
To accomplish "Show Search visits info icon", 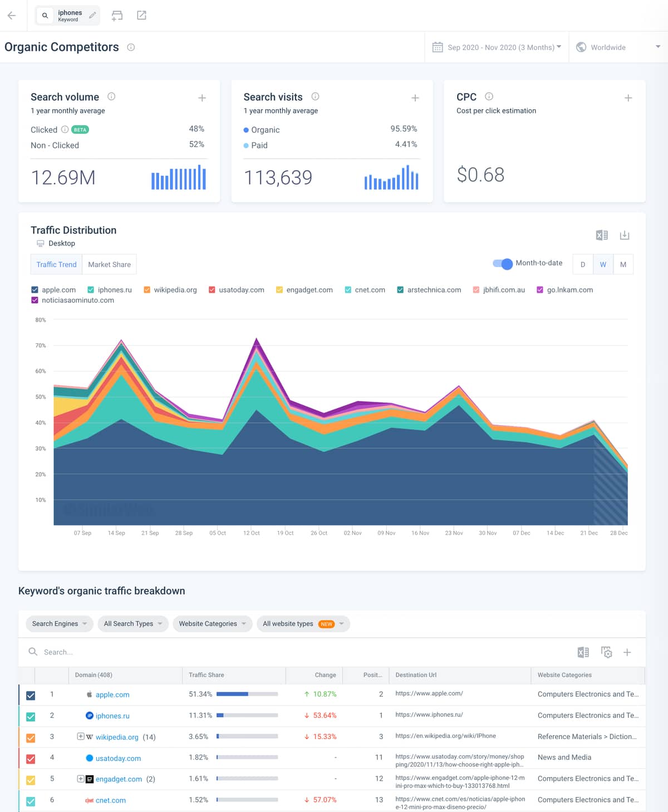I will click(315, 96).
